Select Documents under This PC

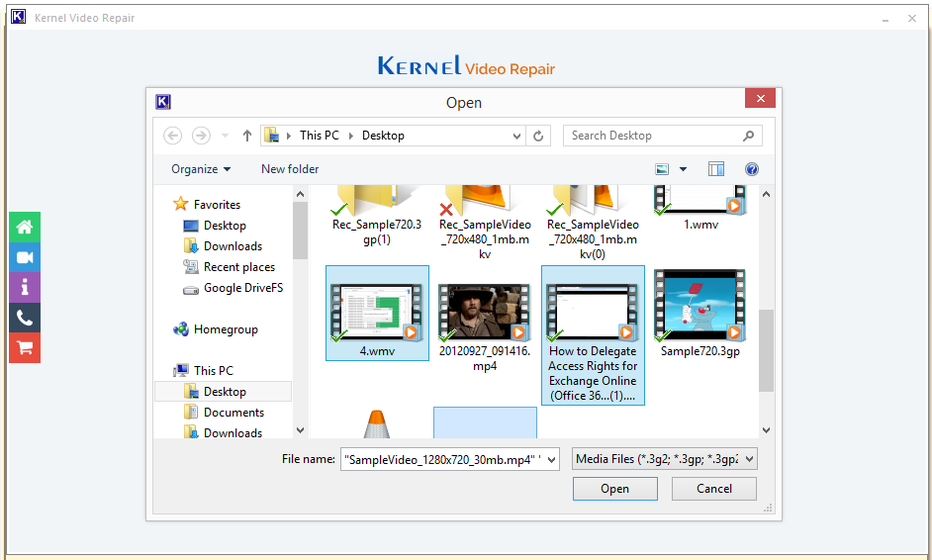coord(233,413)
